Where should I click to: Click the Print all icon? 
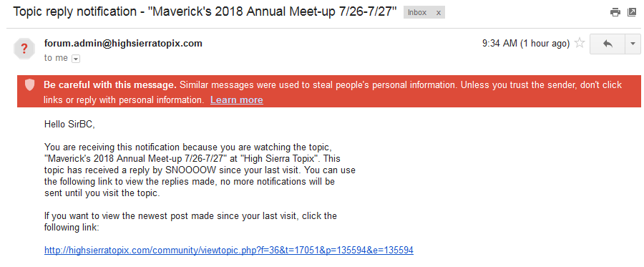[615, 12]
